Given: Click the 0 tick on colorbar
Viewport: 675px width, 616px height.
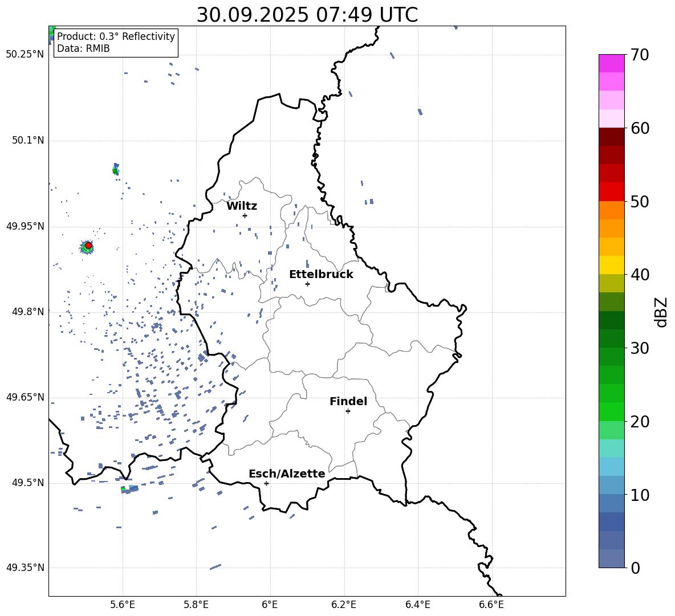Looking at the screenshot, I should 635,568.
